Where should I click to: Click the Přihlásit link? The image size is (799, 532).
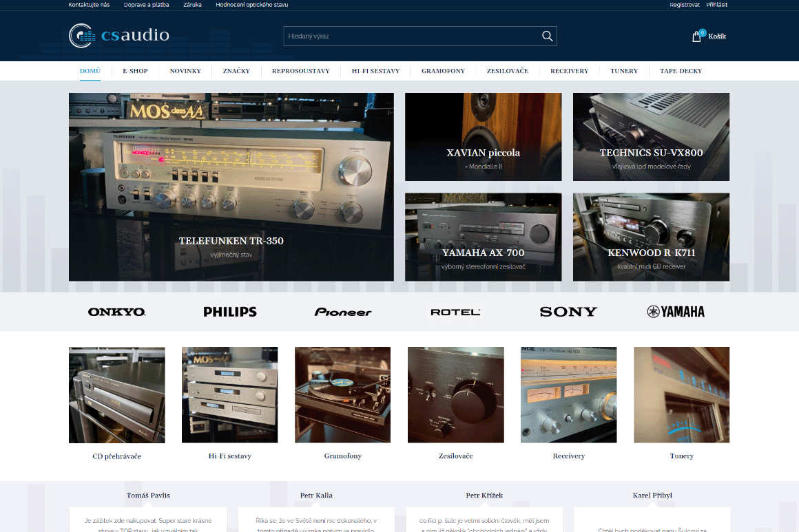click(717, 5)
